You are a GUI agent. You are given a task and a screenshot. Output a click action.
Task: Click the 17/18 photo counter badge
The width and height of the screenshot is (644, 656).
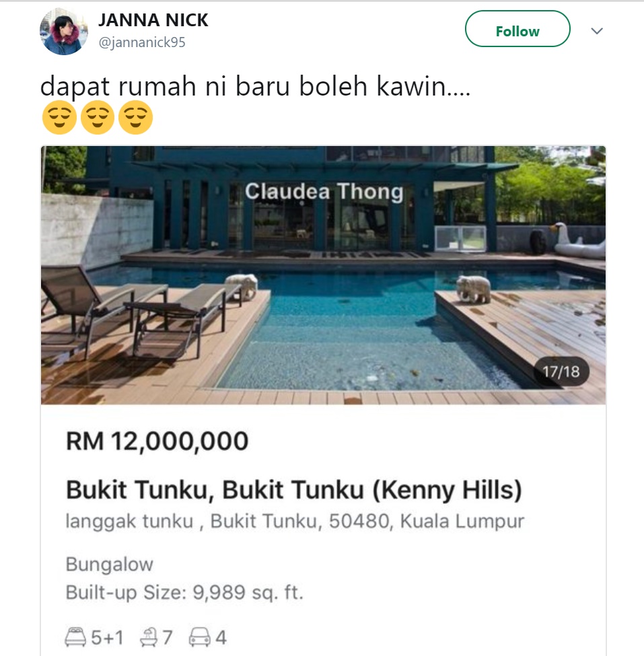click(561, 371)
